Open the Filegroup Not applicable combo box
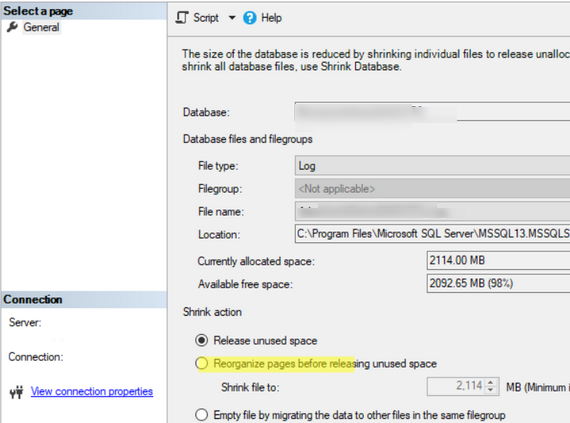Viewport: 570px width, 423px height. [432, 189]
